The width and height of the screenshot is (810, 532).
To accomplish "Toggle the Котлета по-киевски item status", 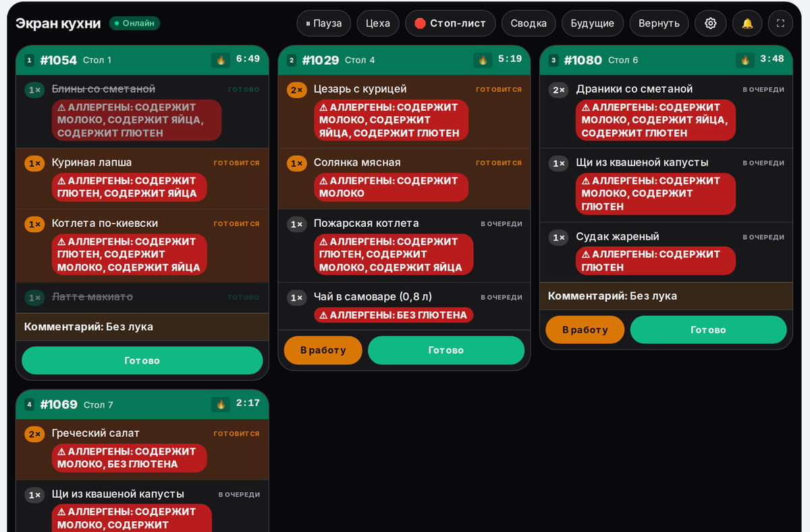I will 142,246.
